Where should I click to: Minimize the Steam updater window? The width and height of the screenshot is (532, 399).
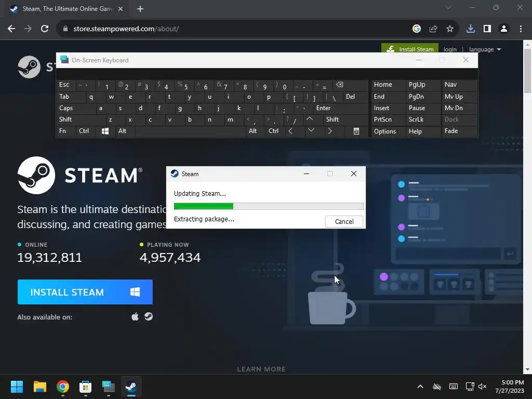point(307,174)
